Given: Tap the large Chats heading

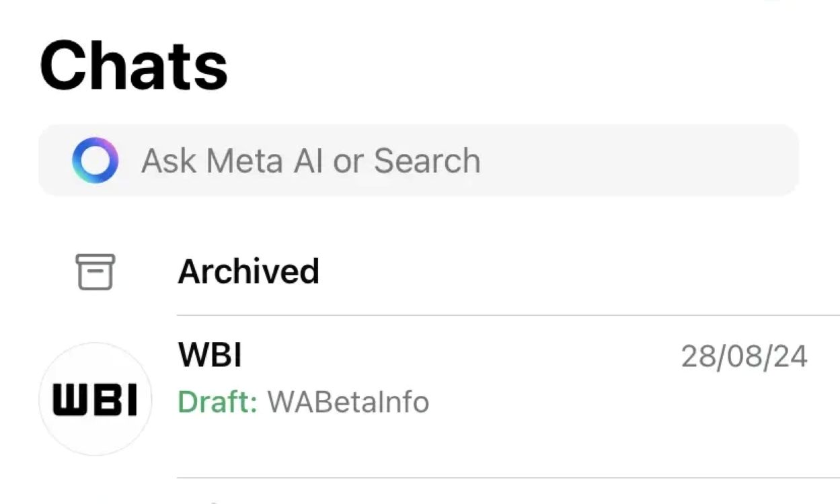Looking at the screenshot, I should [134, 66].
